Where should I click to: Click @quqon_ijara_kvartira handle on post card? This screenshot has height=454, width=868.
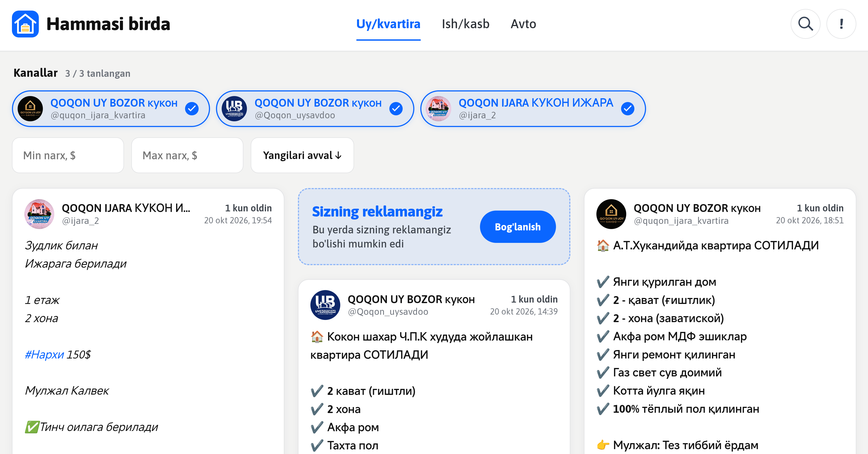tap(681, 221)
